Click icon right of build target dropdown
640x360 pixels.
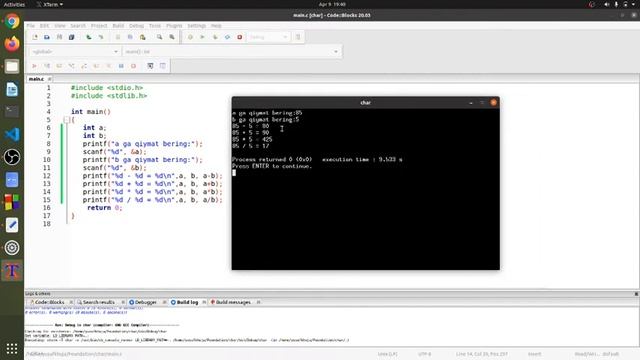(x=298, y=37)
